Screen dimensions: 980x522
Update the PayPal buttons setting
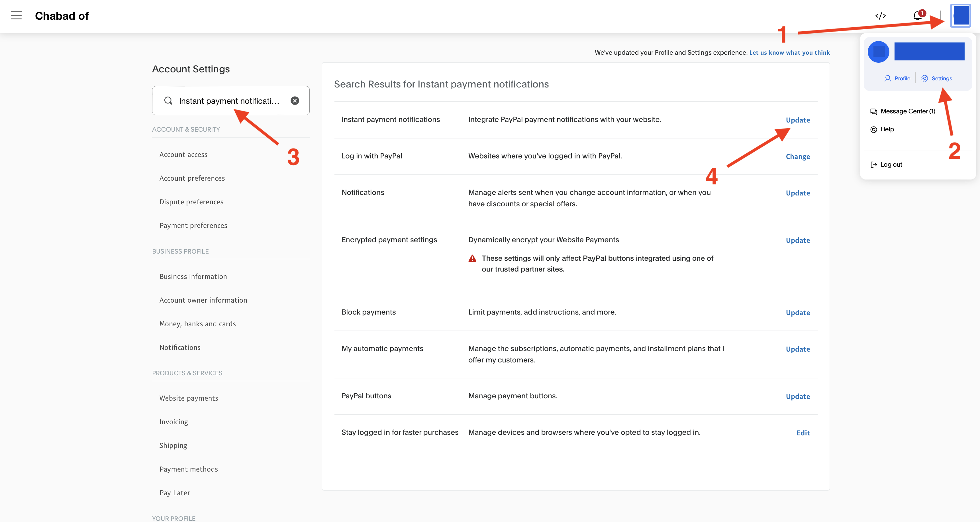click(x=798, y=396)
